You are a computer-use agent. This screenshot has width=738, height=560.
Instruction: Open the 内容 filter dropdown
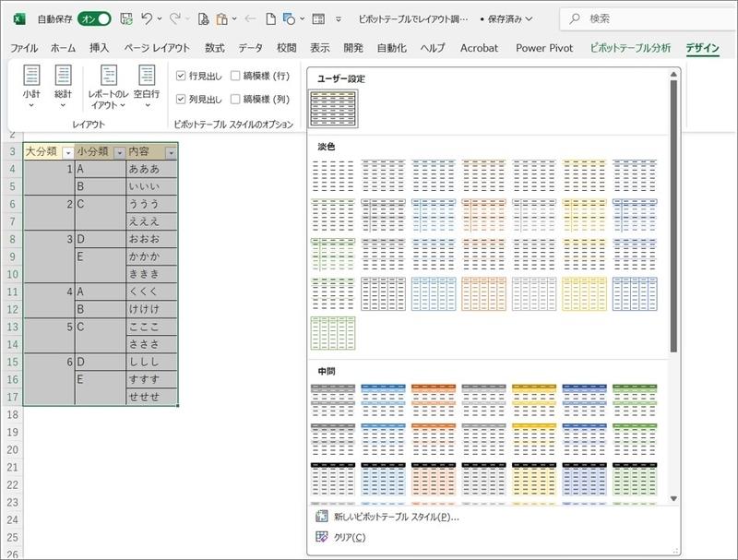pos(171,153)
